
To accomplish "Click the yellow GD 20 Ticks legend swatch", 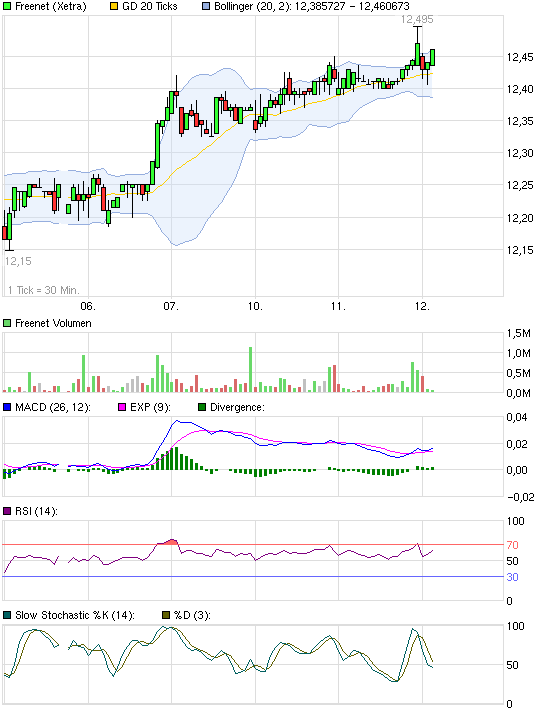I will tap(114, 6).
